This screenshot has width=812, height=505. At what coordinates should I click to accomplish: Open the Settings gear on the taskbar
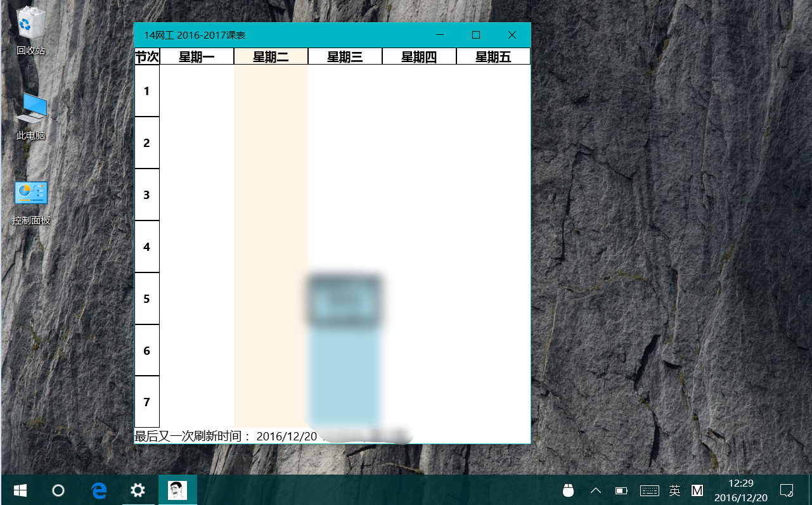point(138,490)
